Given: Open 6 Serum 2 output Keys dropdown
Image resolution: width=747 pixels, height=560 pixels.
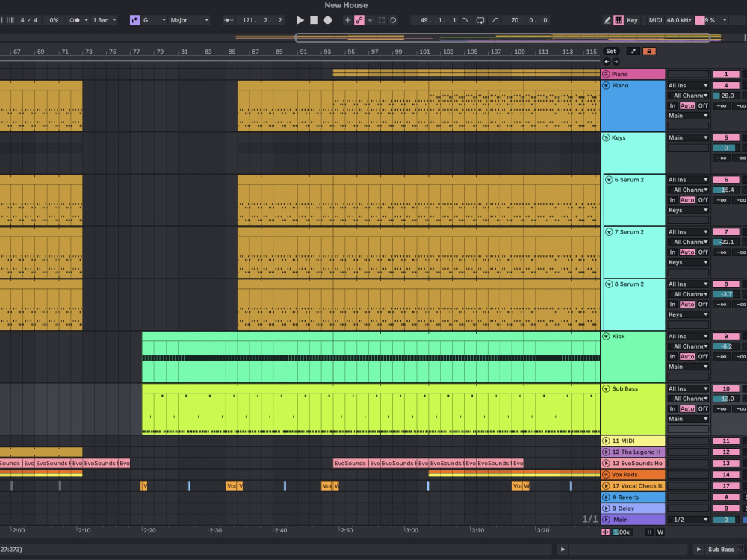Looking at the screenshot, I should [x=688, y=210].
